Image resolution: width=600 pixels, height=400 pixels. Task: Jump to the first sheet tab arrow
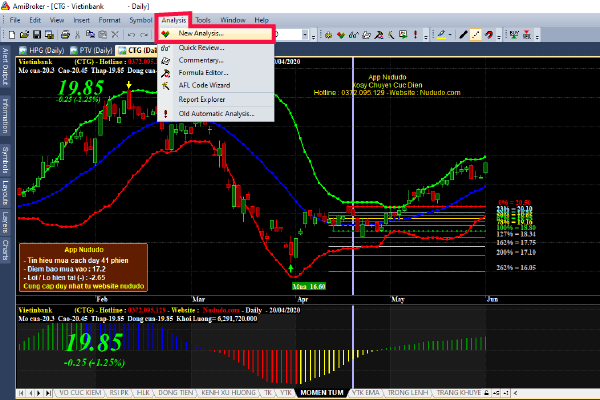(x=21, y=393)
